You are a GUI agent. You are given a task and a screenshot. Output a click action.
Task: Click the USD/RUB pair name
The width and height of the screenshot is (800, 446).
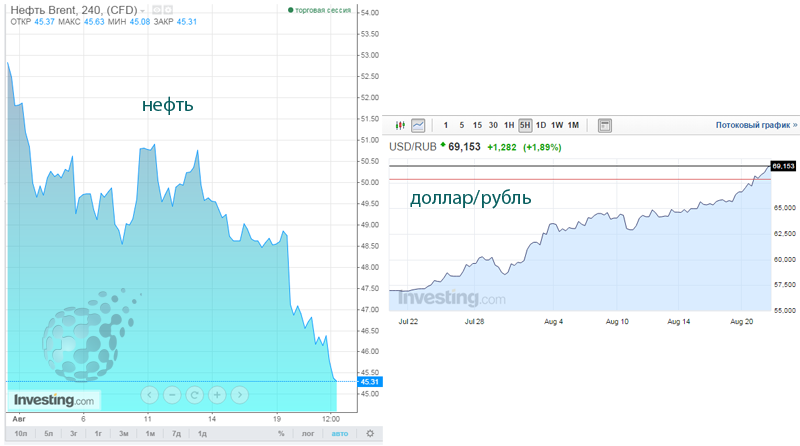tap(413, 147)
